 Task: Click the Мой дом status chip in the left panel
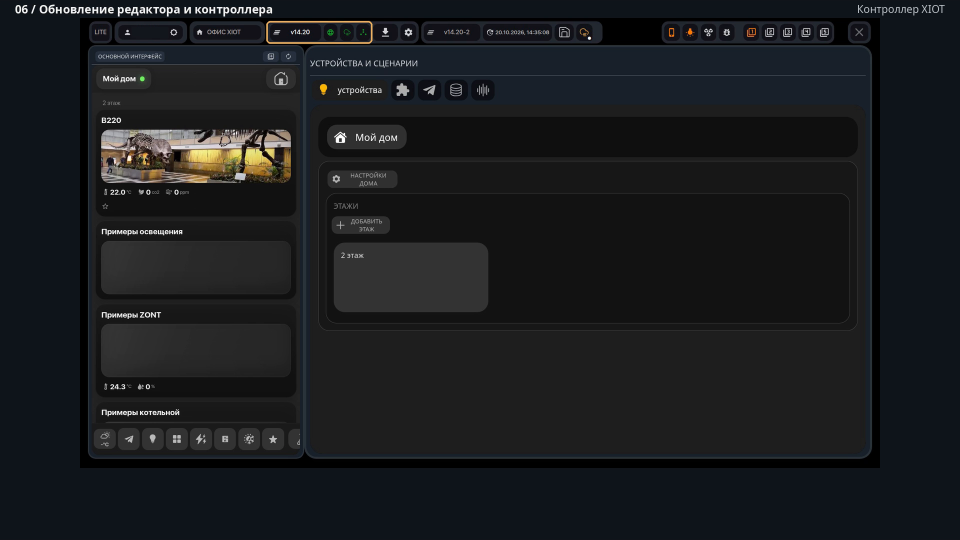[x=124, y=78]
